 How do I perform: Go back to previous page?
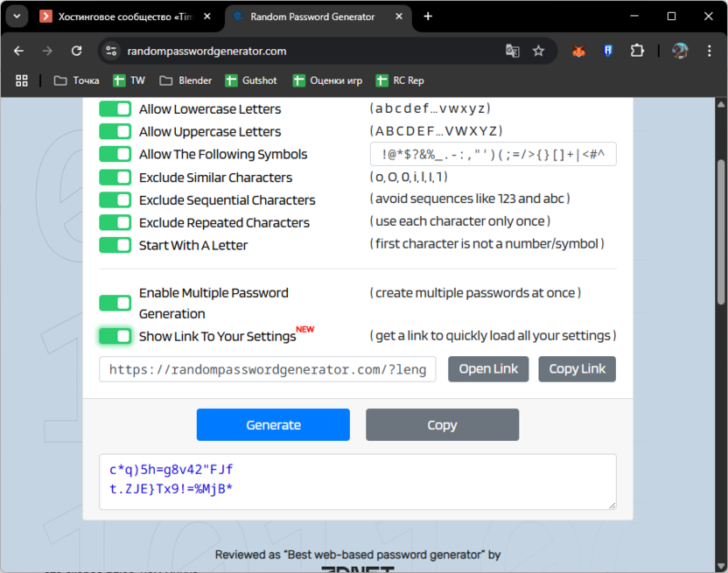[18, 51]
